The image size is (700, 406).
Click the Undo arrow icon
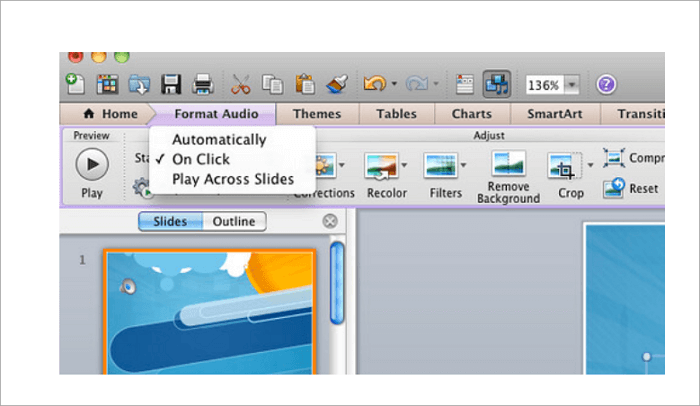[375, 84]
